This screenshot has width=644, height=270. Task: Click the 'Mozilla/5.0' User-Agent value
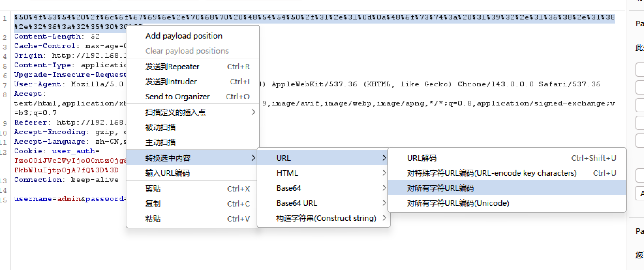tap(97, 84)
